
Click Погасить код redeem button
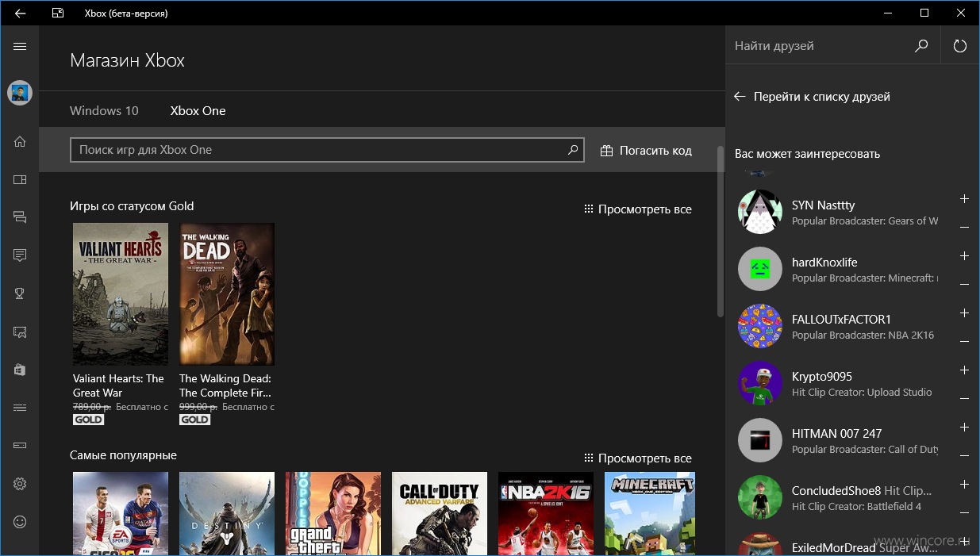[x=646, y=151]
